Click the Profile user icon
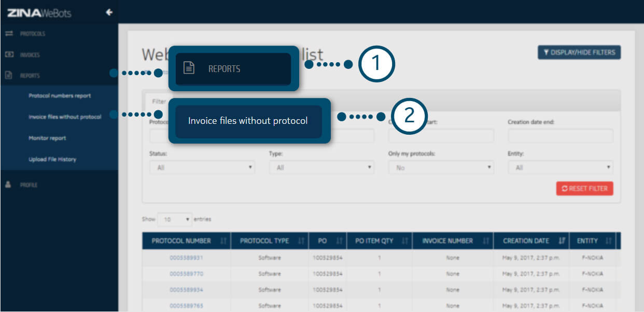644x312 pixels. click(x=8, y=185)
